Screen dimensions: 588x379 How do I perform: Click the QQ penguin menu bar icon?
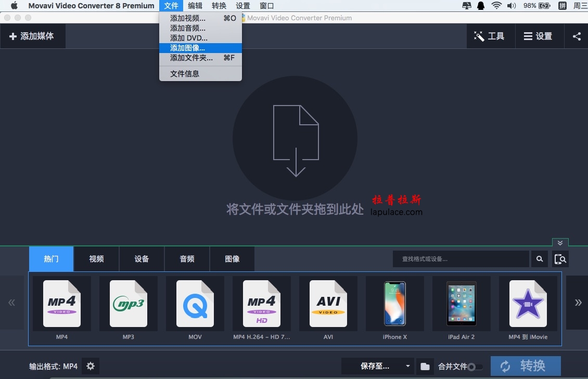481,6
